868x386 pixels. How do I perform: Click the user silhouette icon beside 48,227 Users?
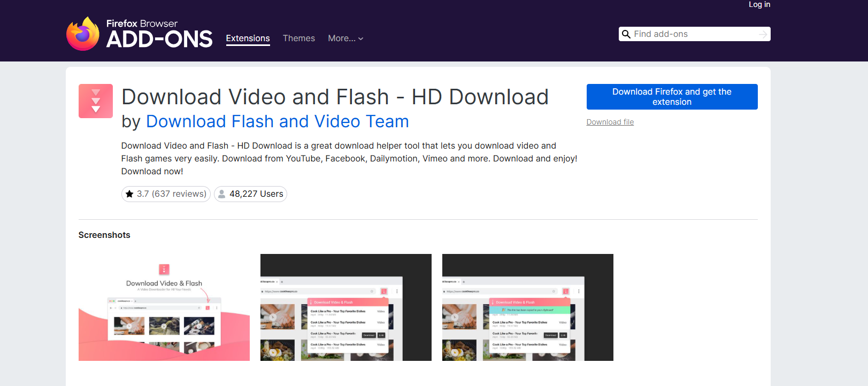(x=222, y=194)
